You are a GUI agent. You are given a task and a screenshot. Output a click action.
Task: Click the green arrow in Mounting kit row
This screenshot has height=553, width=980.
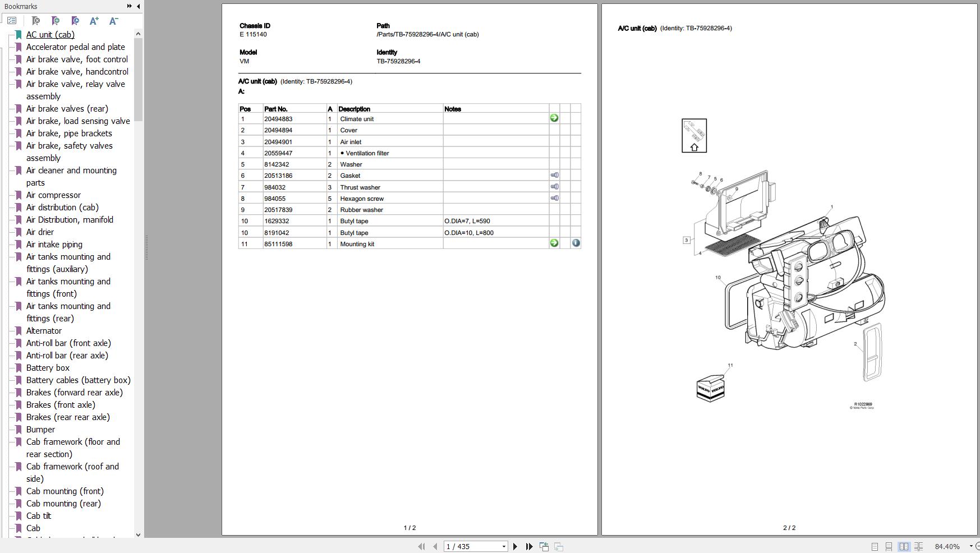click(554, 243)
